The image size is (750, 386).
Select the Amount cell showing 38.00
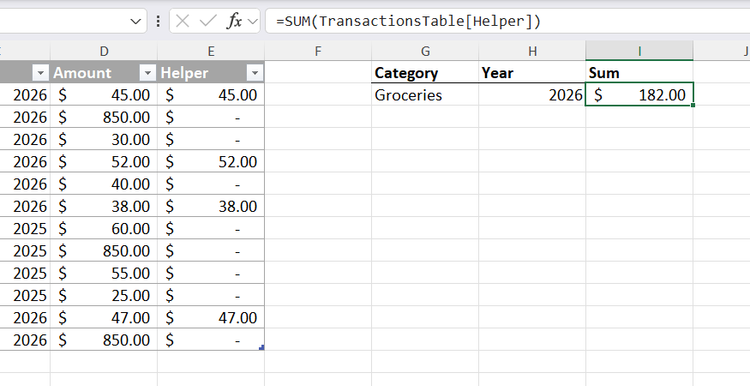pyautogui.click(x=104, y=206)
